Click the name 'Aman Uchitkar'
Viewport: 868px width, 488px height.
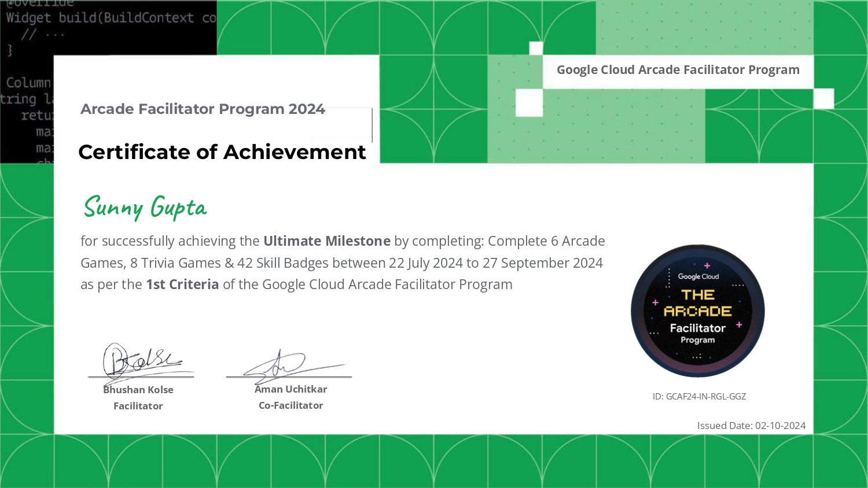coord(291,389)
